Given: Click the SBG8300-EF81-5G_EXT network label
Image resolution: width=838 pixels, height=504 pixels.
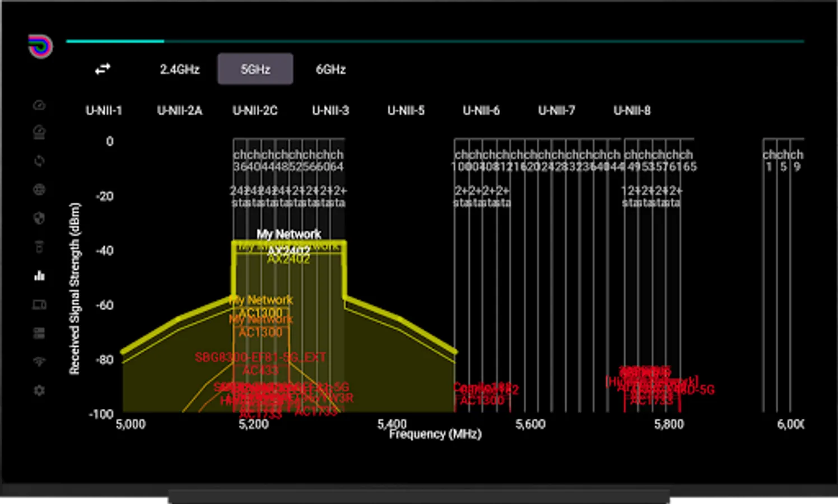Looking at the screenshot, I should click(x=260, y=357).
